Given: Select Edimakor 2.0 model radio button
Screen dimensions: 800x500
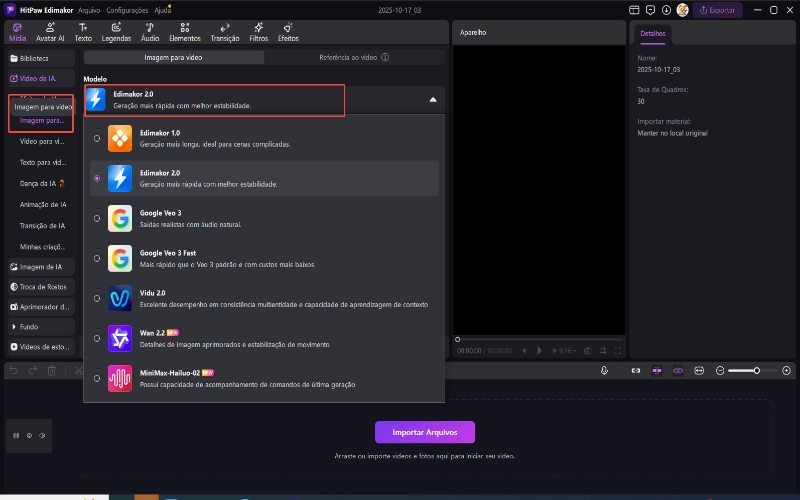Looking at the screenshot, I should [x=97, y=179].
